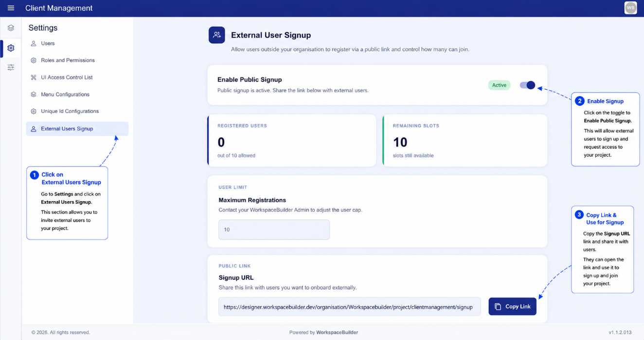Open UI Access Control List
The image size is (644, 340).
click(x=77, y=77)
